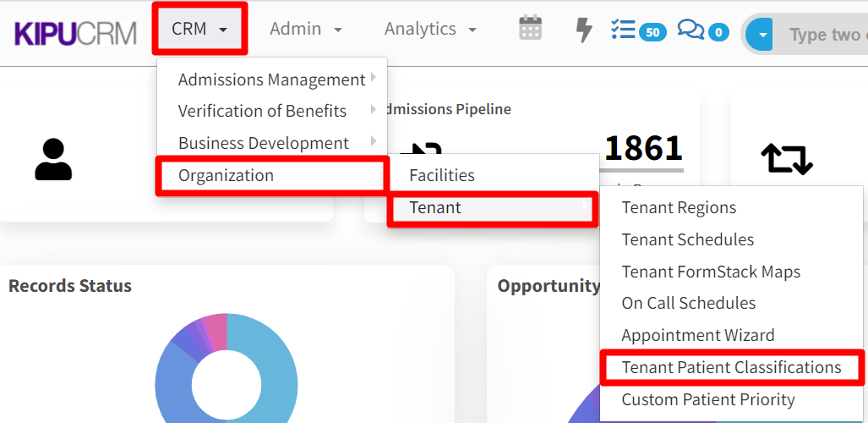Screen dimensions: 868x423
Task: Expand the Admissions Management submenu
Action: pyautogui.click(x=272, y=80)
